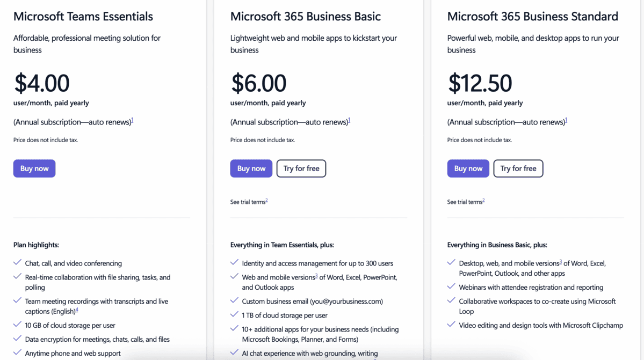
Task: Click Buy now for Microsoft 365 Business Basic
Action: [x=251, y=168]
